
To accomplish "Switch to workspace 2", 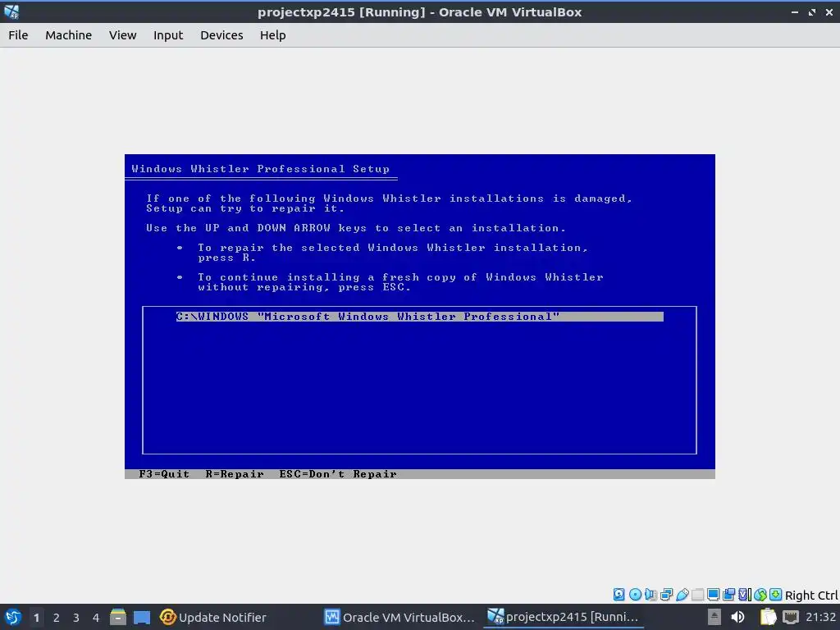I will coord(57,618).
